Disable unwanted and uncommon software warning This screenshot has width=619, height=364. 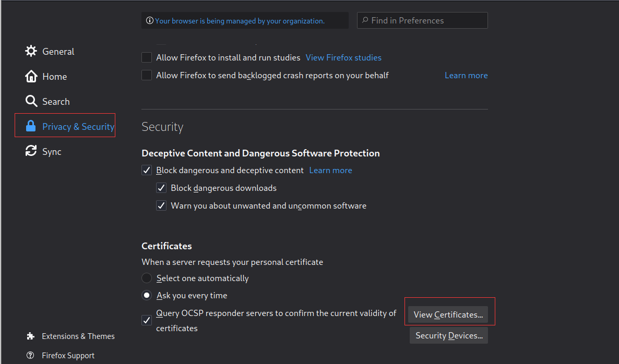[161, 205]
